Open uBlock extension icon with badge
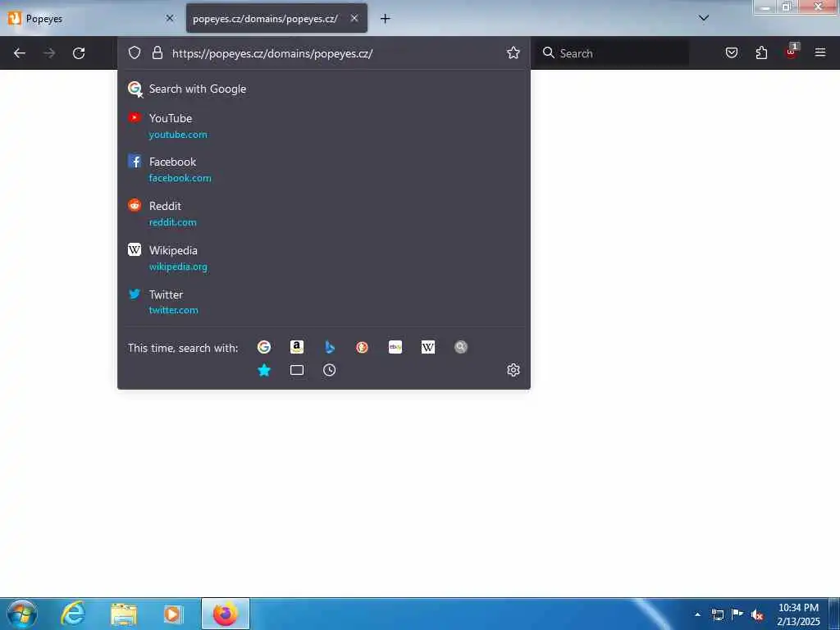The height and width of the screenshot is (630, 840). 792,51
